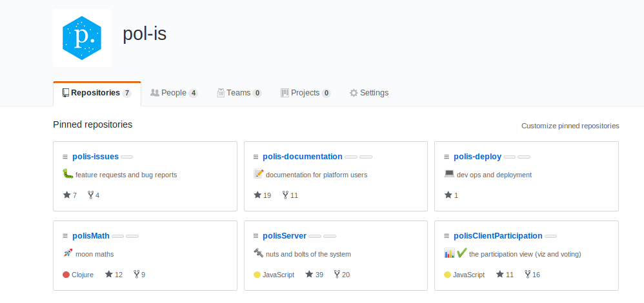644x303 pixels.
Task: Click the rocket emoji on polisMath
Action: (x=68, y=253)
